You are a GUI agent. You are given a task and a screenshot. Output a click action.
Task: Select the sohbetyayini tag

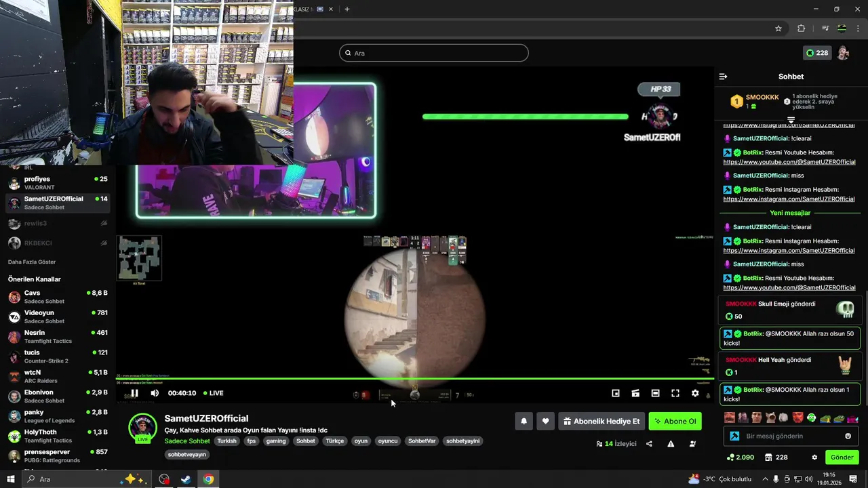463,441
